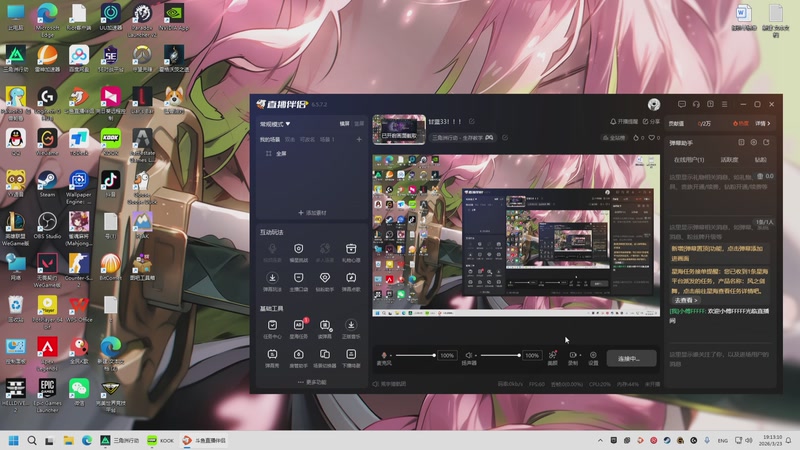Image resolution: width=800 pixels, height=450 pixels.
Task: Open KOOK from taskbar
Action: [x=160, y=440]
